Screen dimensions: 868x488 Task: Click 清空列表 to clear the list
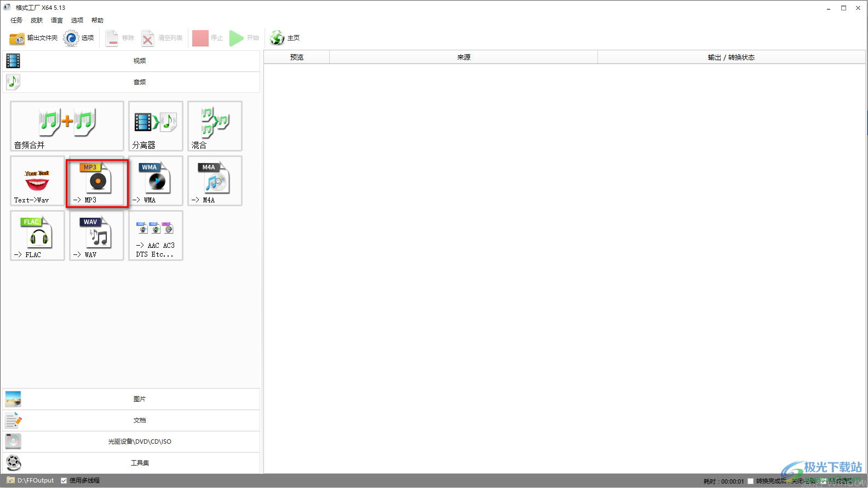coord(162,38)
